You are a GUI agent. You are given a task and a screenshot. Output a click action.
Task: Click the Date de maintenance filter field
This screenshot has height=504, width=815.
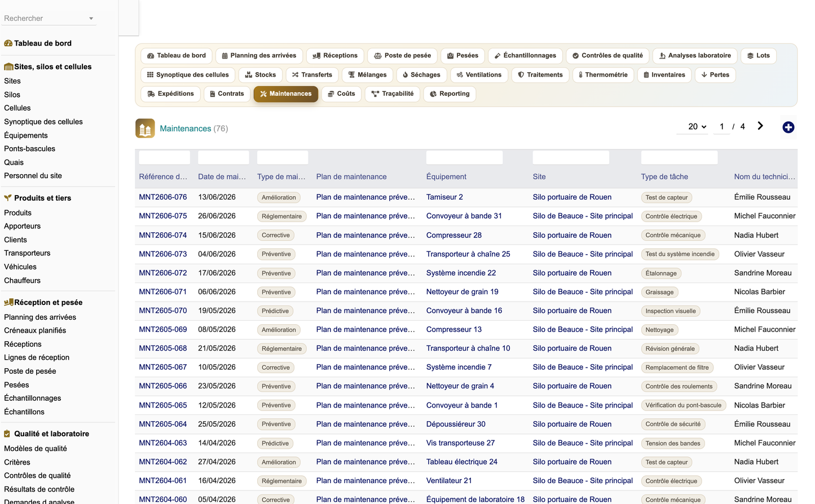[x=223, y=157]
